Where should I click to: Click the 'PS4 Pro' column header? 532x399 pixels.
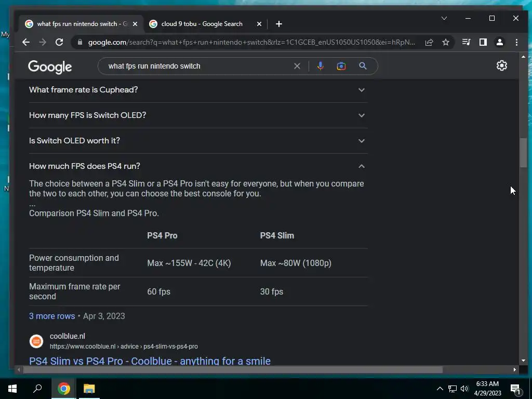(162, 236)
